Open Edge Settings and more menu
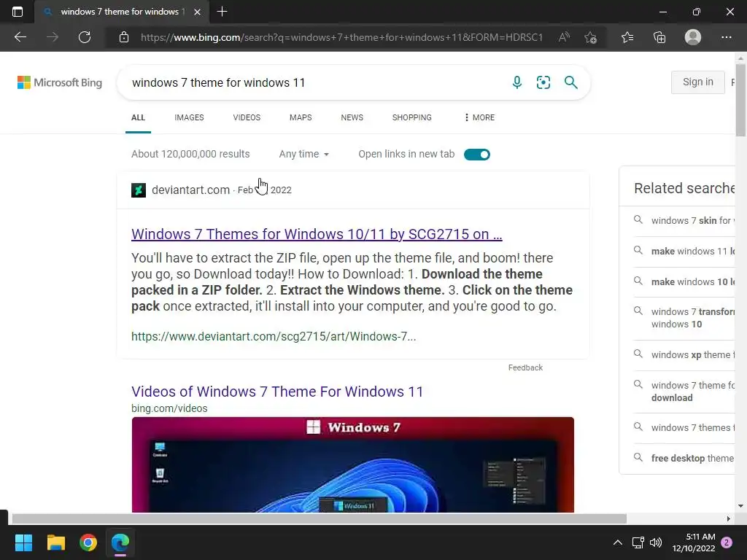The width and height of the screenshot is (747, 560). coord(726,37)
